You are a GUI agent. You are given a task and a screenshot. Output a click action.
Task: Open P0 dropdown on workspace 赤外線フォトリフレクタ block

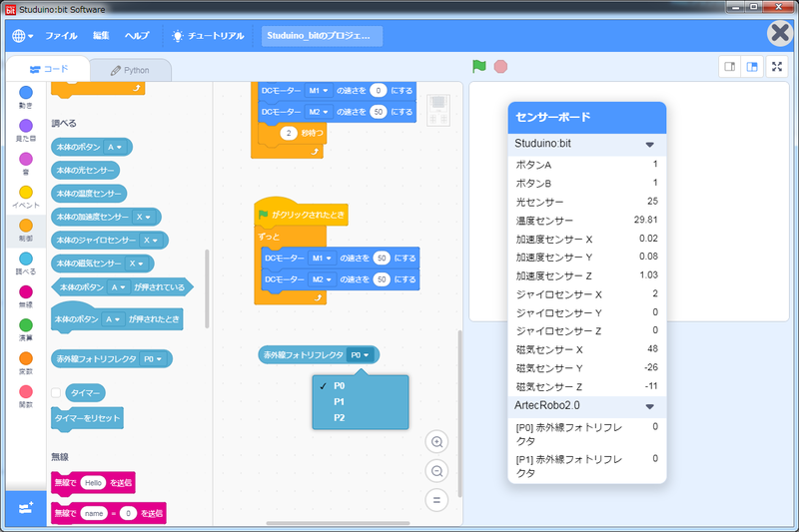361,355
